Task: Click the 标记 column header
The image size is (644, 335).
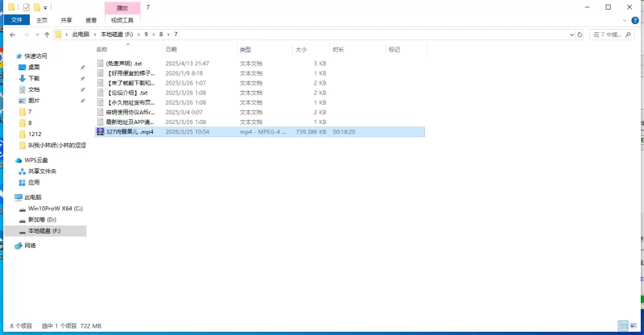Action: click(394, 49)
